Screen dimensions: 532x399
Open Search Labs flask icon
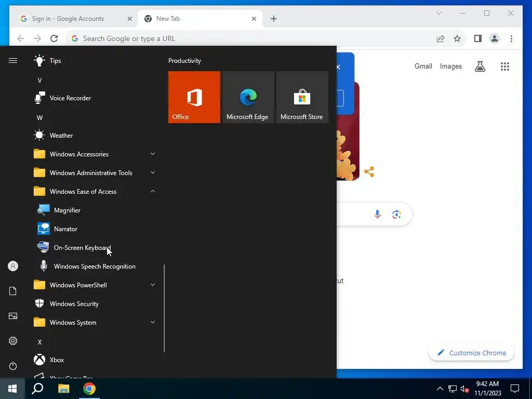(x=480, y=66)
